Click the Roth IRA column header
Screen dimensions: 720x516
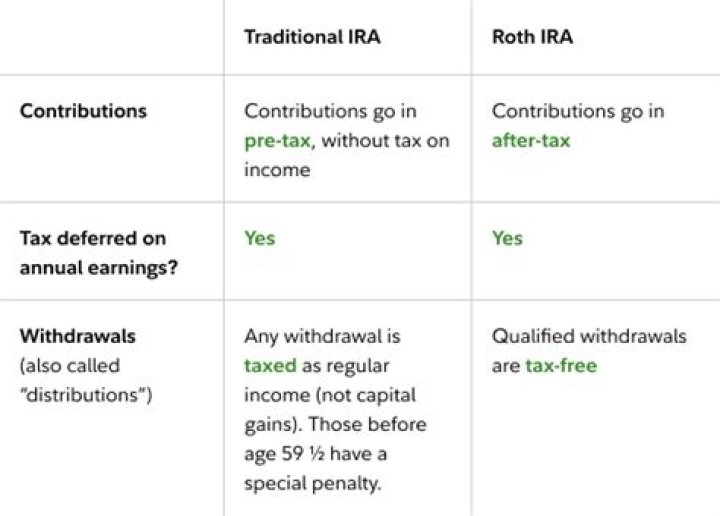point(532,37)
